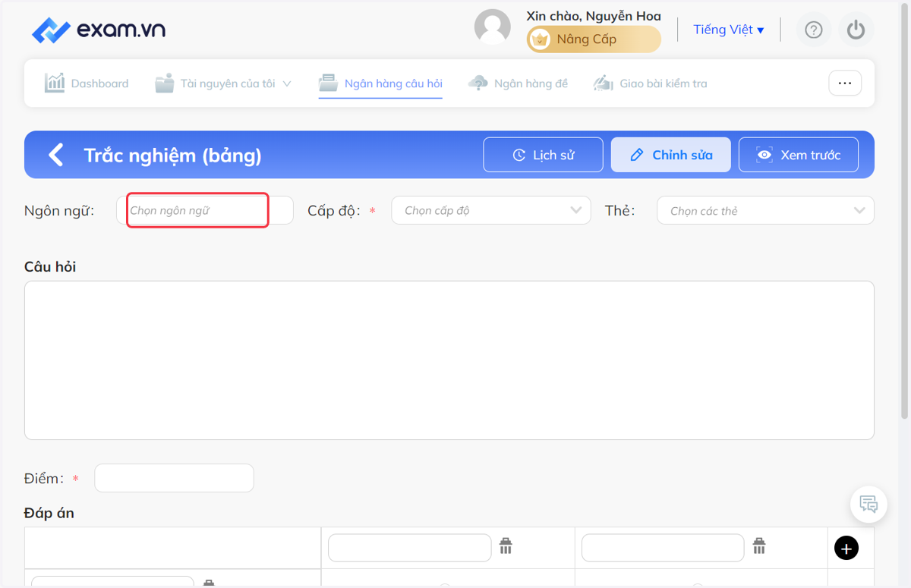Viewport: 911px width, 588px height.
Task: Click the Câu hỏi label
Action: (50, 267)
